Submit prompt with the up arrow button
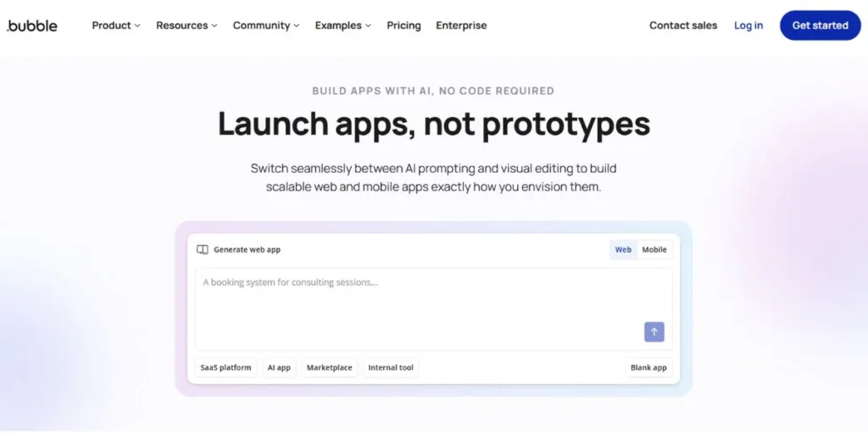868x434 pixels. 654,331
